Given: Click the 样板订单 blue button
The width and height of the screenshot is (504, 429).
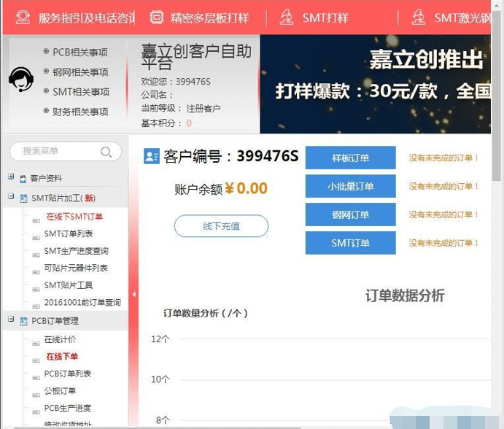Looking at the screenshot, I should (x=350, y=158).
